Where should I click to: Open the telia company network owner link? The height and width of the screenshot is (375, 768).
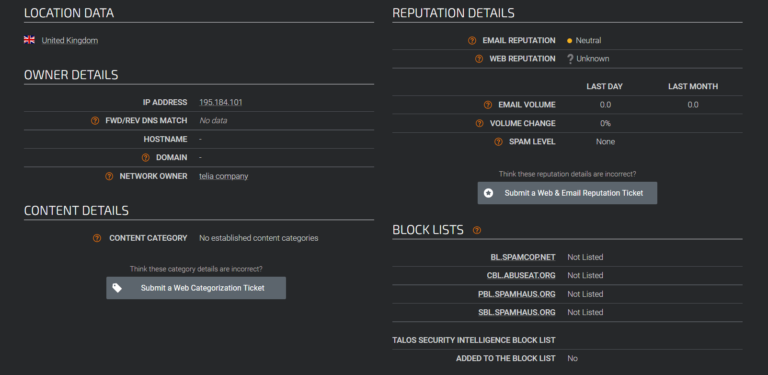pos(223,176)
